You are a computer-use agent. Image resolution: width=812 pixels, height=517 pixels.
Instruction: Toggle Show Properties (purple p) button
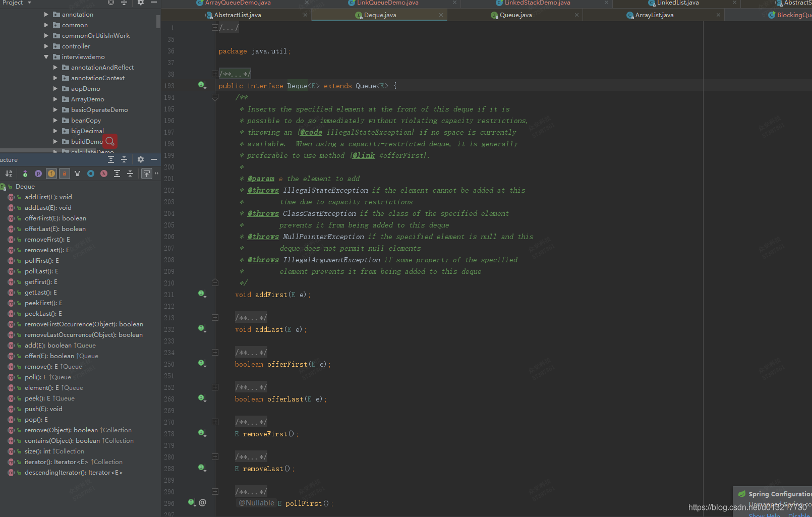tap(38, 174)
